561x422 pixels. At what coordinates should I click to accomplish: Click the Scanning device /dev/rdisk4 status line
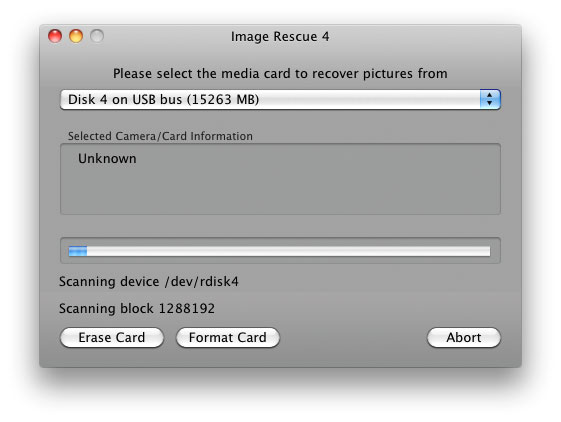pos(148,282)
